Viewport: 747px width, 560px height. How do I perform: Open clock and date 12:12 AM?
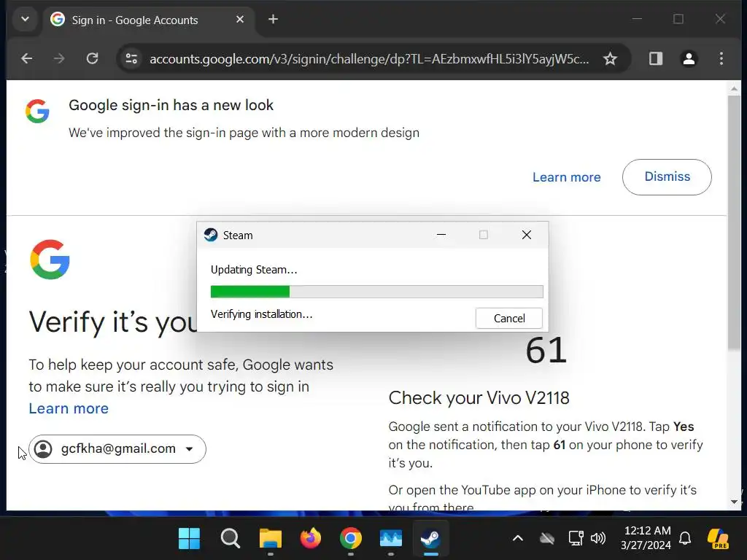(646, 538)
